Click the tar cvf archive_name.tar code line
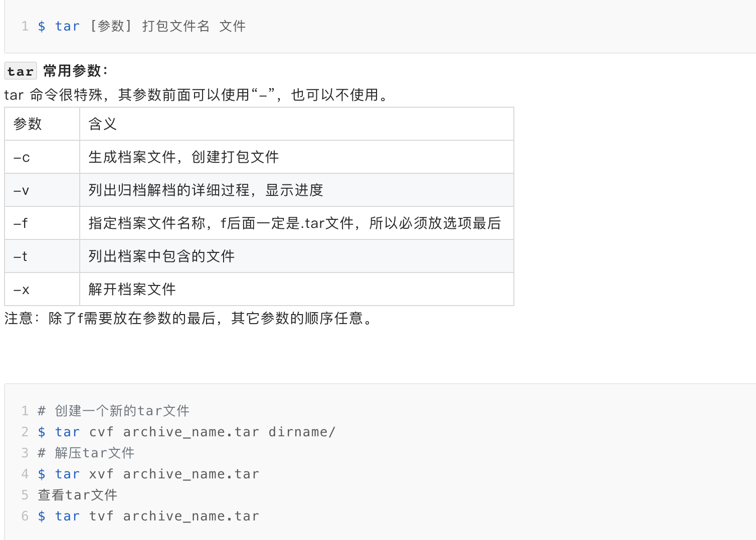The width and height of the screenshot is (756, 540). 186,432
